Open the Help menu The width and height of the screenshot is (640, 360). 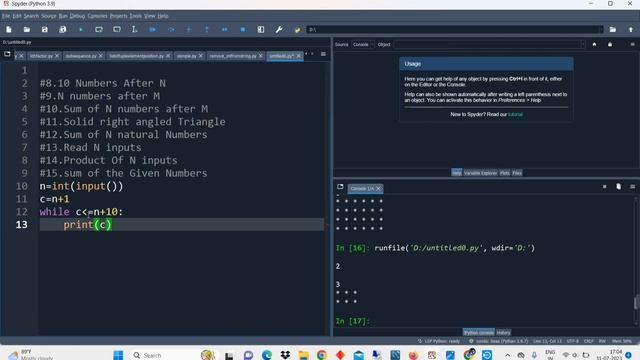coord(162,16)
